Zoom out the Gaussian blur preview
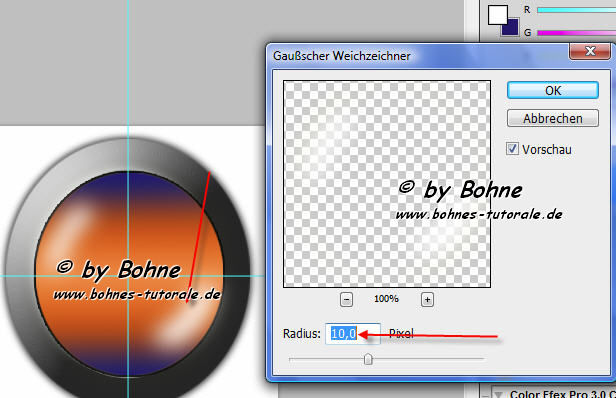616x398 pixels. pyautogui.click(x=346, y=300)
